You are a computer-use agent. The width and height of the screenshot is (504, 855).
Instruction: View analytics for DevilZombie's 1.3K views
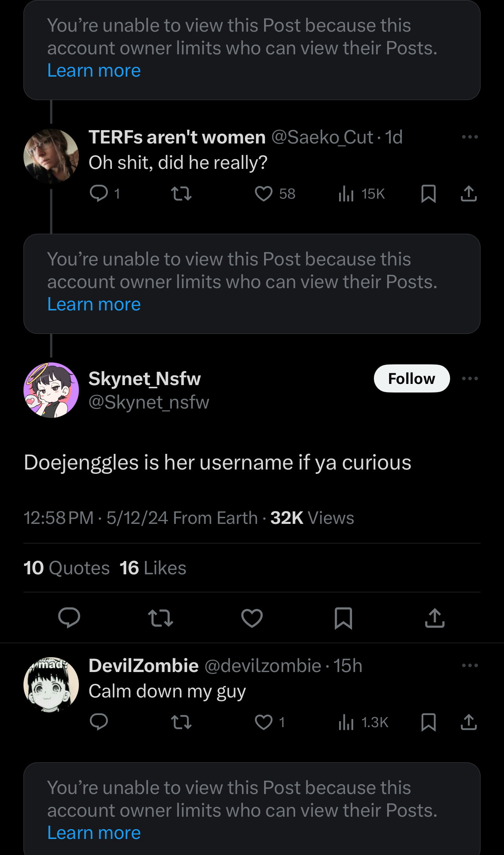(363, 722)
